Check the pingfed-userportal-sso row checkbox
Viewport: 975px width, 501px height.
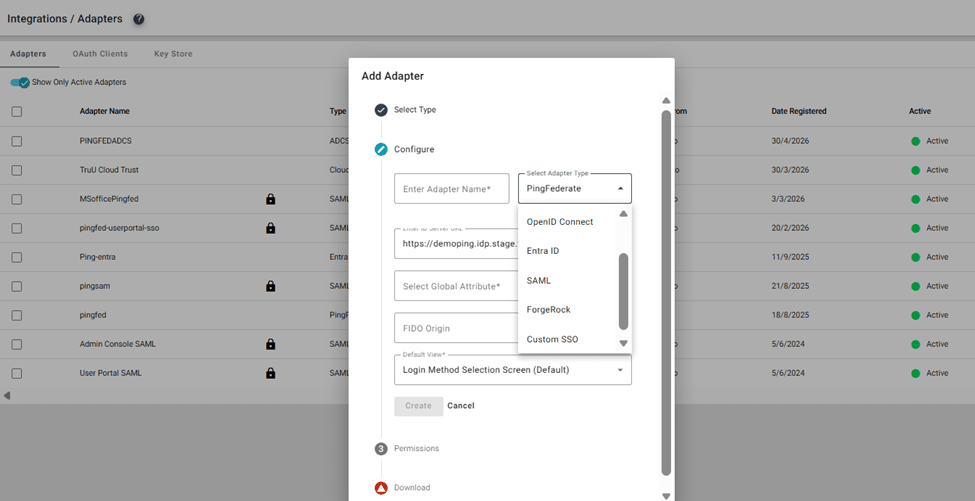pos(17,228)
